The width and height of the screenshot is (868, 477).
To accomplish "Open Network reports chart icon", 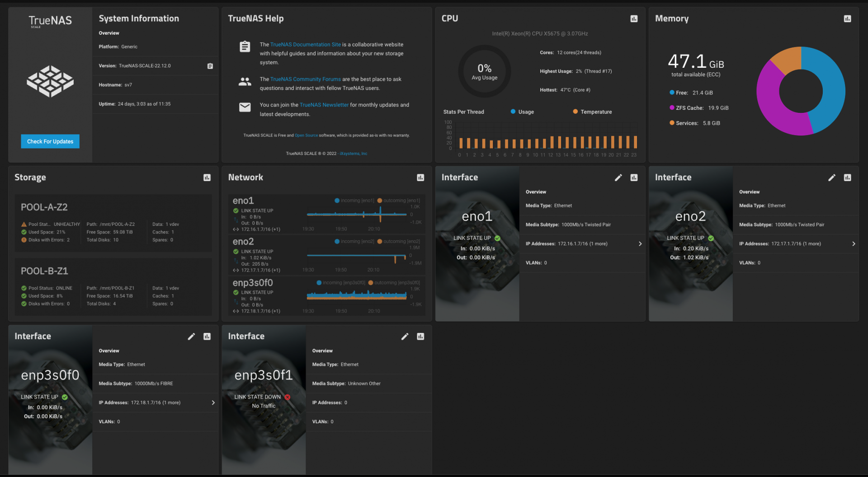I will pyautogui.click(x=420, y=178).
